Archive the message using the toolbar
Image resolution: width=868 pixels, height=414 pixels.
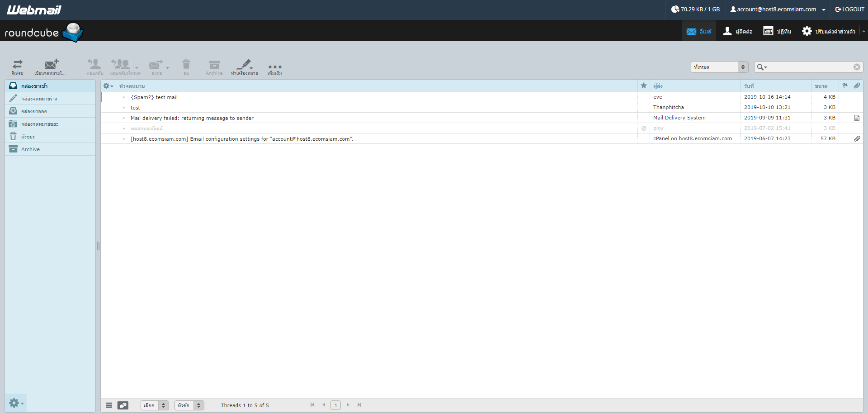[214, 67]
